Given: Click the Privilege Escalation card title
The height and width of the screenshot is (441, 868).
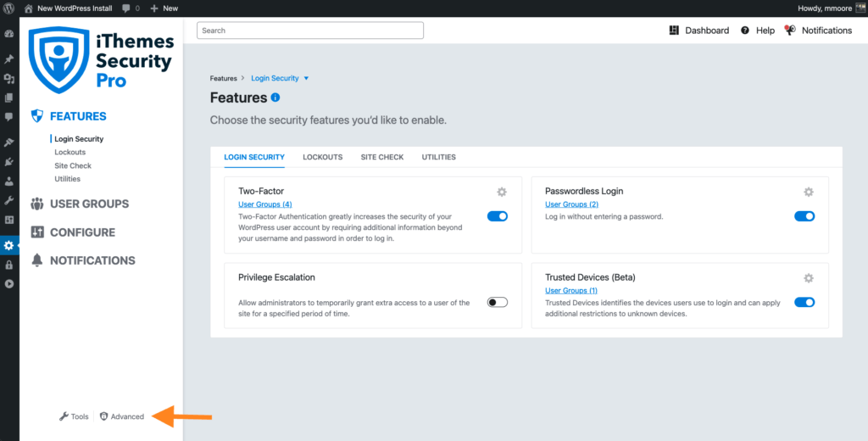Looking at the screenshot, I should [277, 277].
